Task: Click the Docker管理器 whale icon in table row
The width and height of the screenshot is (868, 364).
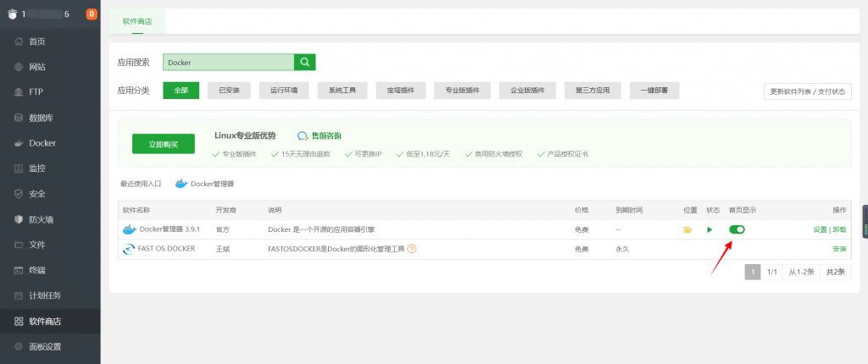Action: (130, 229)
